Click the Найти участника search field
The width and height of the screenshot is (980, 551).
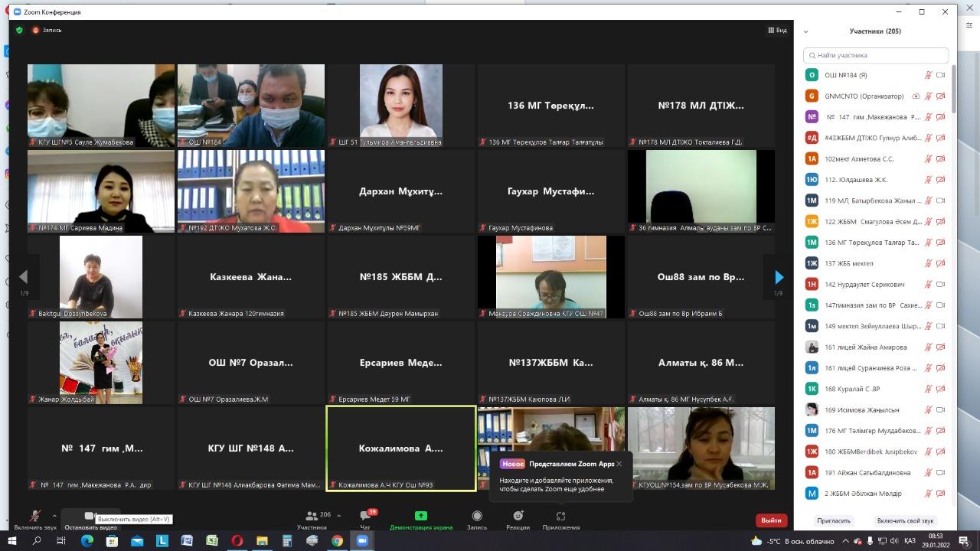coord(876,55)
